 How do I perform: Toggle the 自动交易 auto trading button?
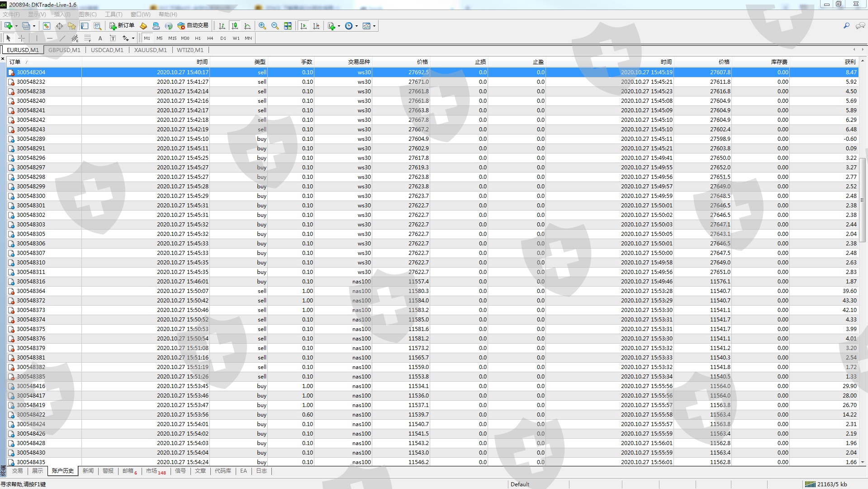pyautogui.click(x=193, y=26)
